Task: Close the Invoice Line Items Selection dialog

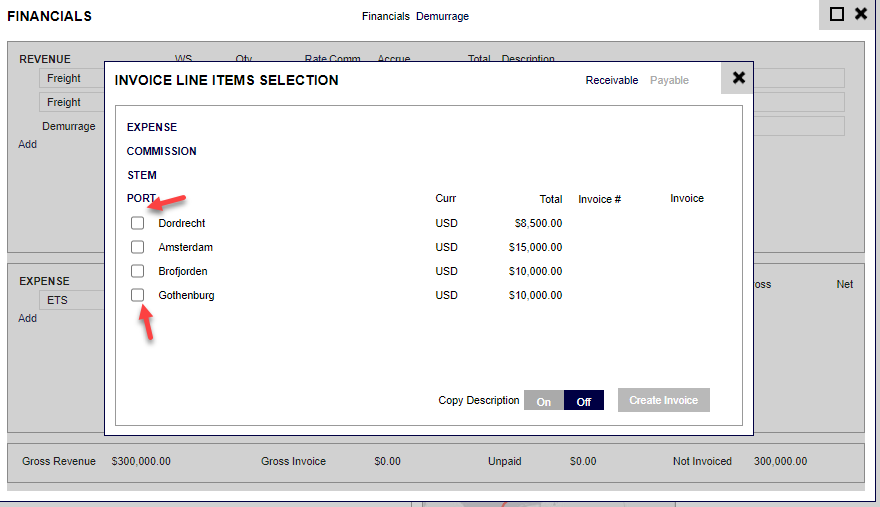Action: point(738,78)
